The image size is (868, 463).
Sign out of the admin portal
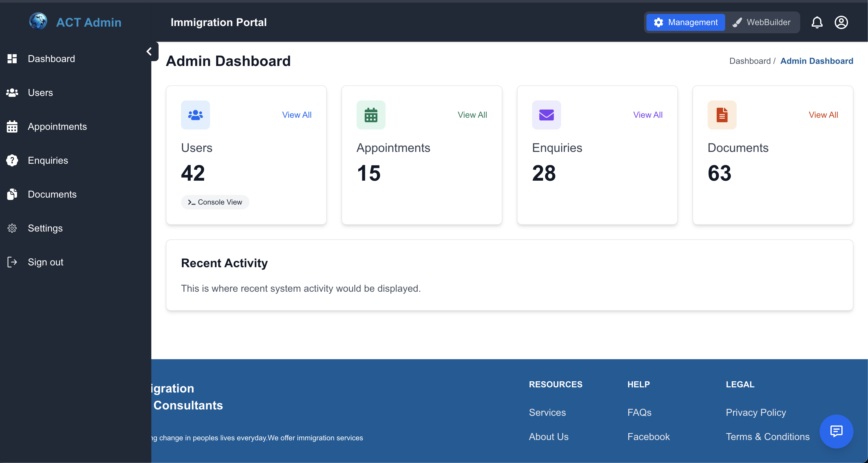(x=45, y=262)
